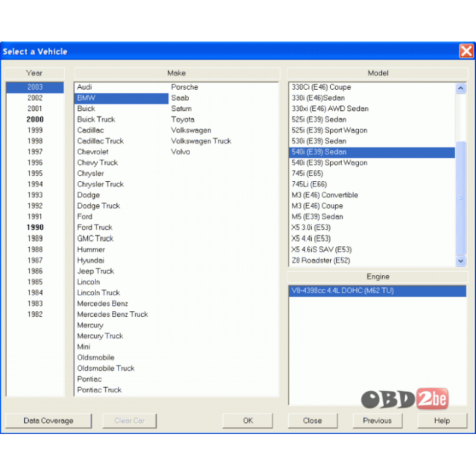The image size is (476, 476).
Task: Select model 525i (E39) Sport Wagon
Action: click(372, 130)
